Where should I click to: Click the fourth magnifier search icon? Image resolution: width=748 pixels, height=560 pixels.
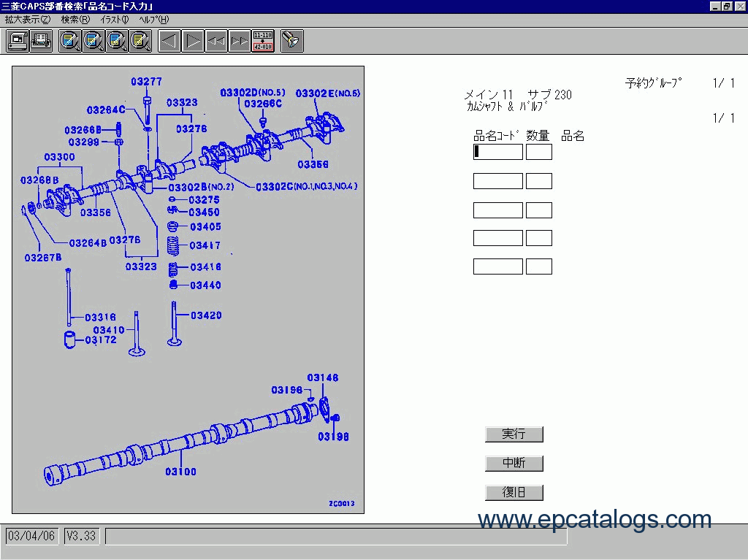pyautogui.click(x=140, y=41)
